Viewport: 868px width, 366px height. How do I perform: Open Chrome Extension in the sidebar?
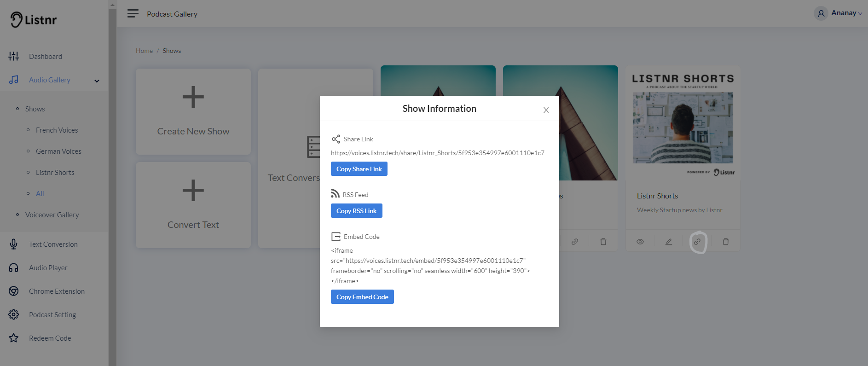pos(57,291)
